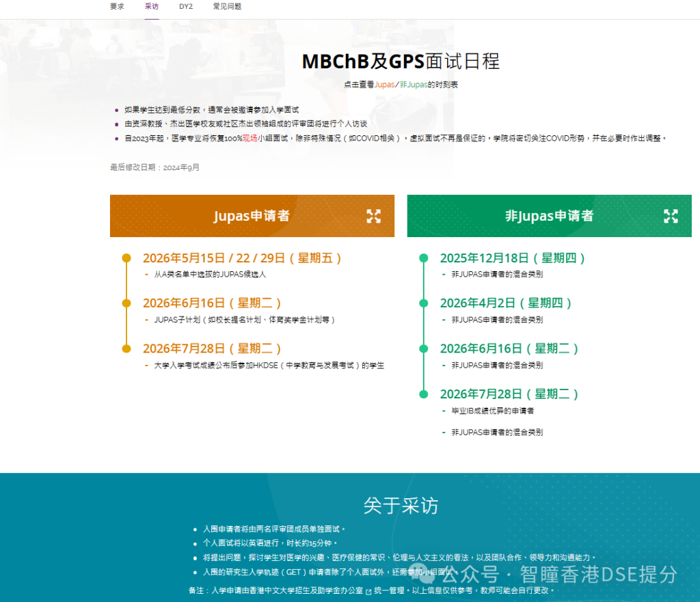Click the timeline dot beside 2026年5月15日
The width and height of the screenshot is (700, 602).
[126, 258]
